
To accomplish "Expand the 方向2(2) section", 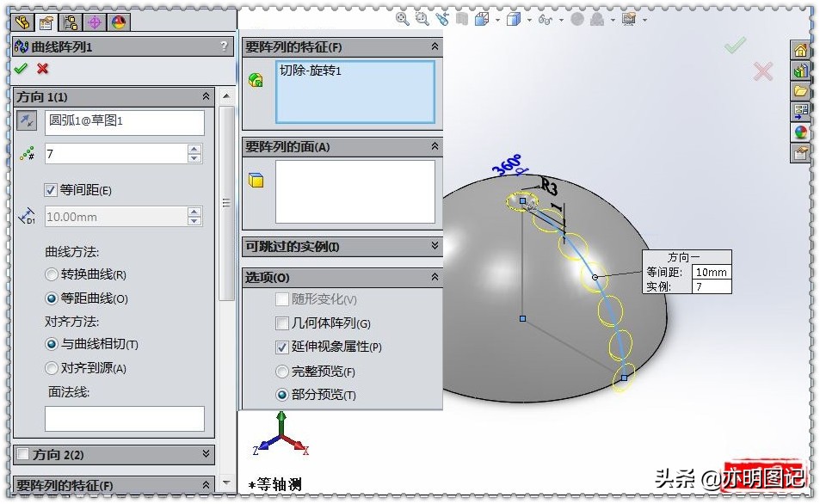I will [x=205, y=454].
